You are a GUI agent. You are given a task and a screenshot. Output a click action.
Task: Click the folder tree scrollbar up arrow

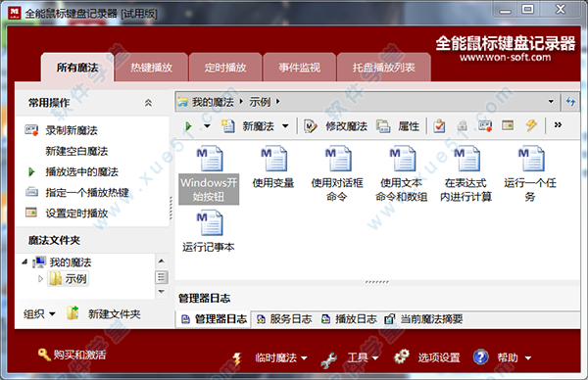point(162,261)
